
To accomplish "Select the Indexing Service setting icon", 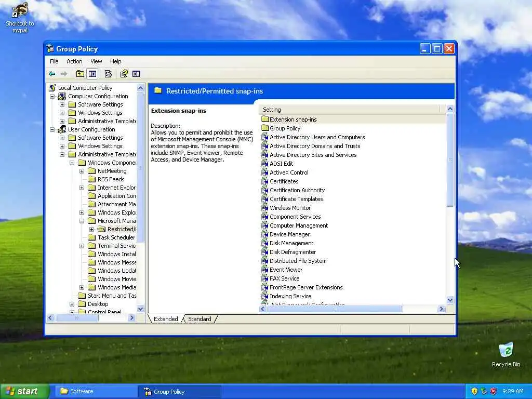I will tap(264, 296).
